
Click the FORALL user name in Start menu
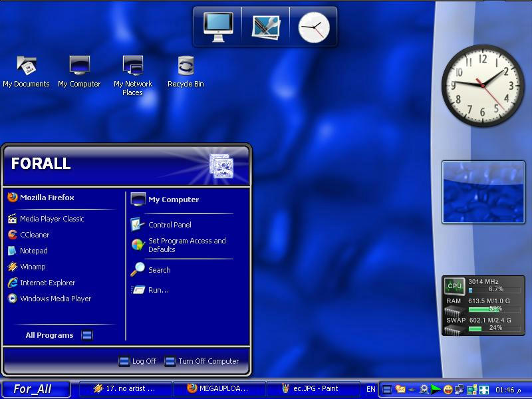[x=41, y=164]
